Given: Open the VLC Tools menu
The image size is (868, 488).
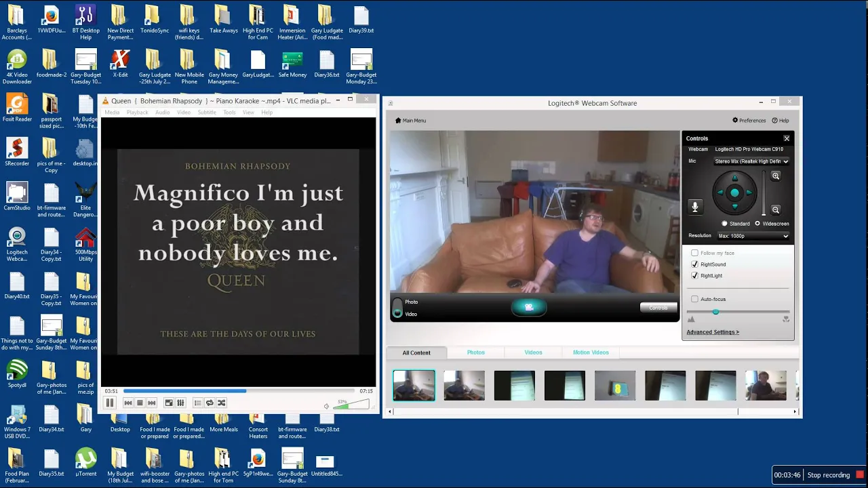Looking at the screenshot, I should (x=230, y=113).
